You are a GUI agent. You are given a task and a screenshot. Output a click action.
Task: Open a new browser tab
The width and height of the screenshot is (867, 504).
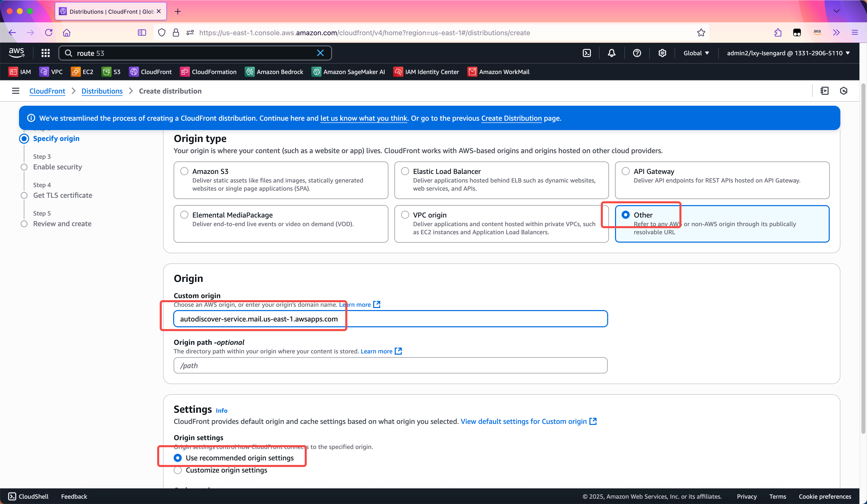click(177, 11)
